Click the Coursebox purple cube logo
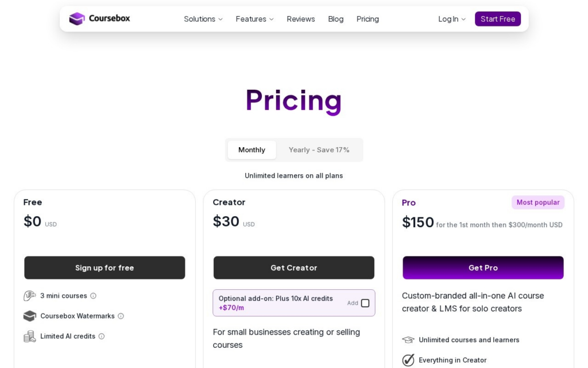 coord(77,18)
